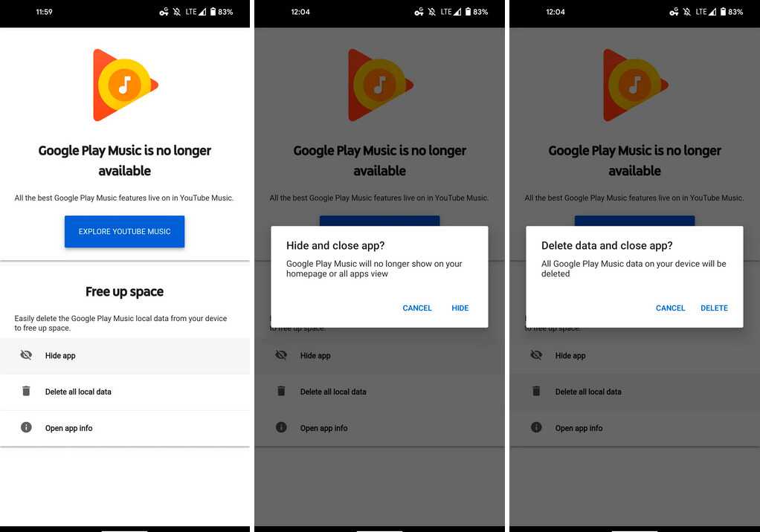Click dimmed crossed-eye icon on third screen

click(x=536, y=355)
